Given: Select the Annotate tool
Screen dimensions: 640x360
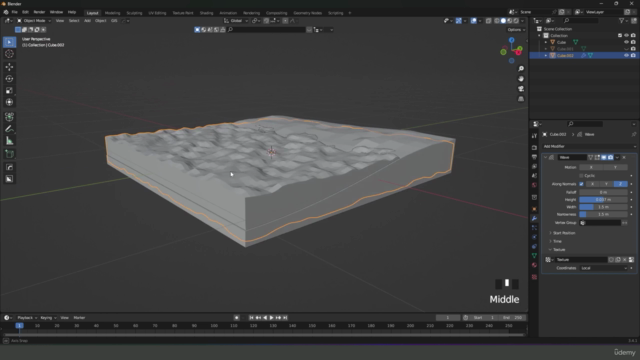Looking at the screenshot, I should point(9,129).
